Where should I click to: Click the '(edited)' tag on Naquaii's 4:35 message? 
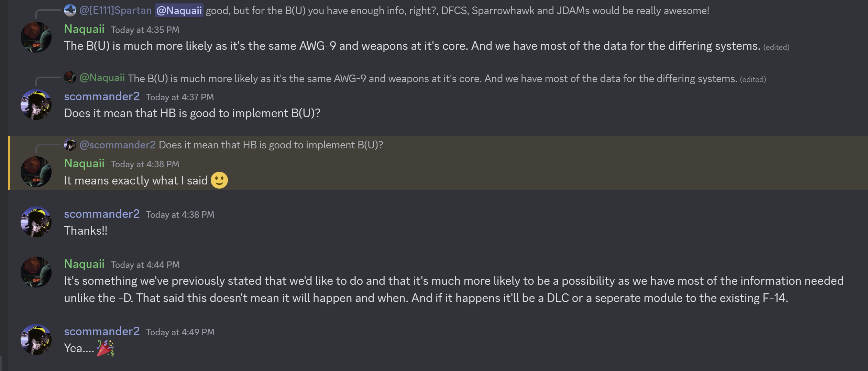tap(776, 47)
